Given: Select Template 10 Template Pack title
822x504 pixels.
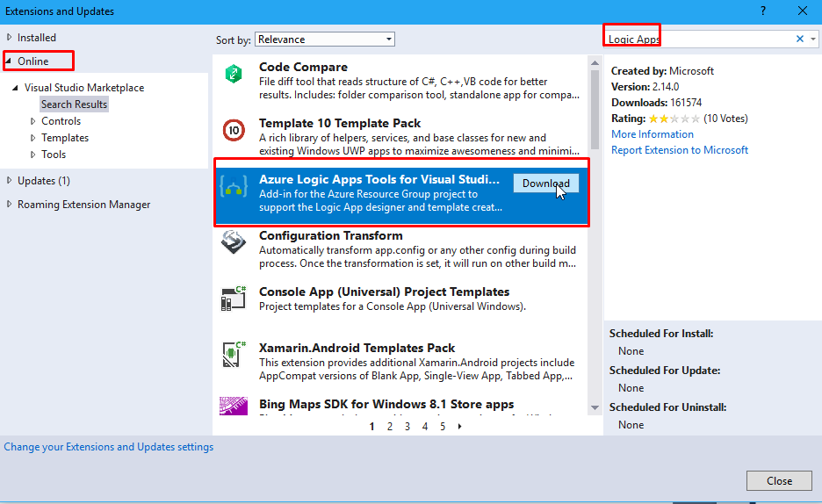Looking at the screenshot, I should pyautogui.click(x=340, y=123).
